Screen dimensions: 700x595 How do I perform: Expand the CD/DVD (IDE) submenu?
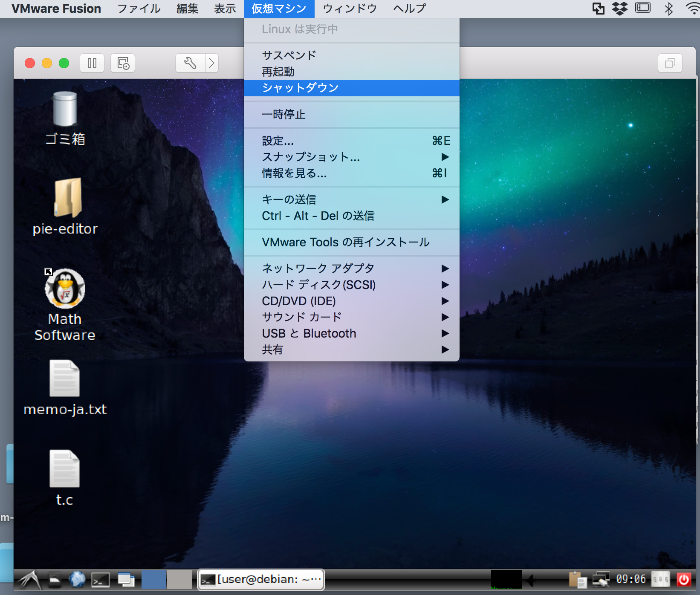pos(352,301)
